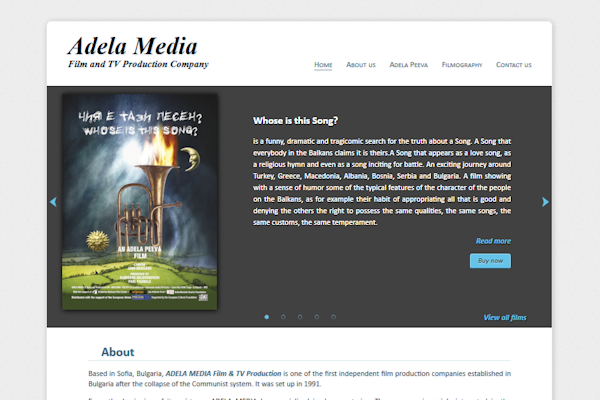Viewport: 600px width, 400px height.
Task: Advance carousel with right arrow
Action: point(545,202)
